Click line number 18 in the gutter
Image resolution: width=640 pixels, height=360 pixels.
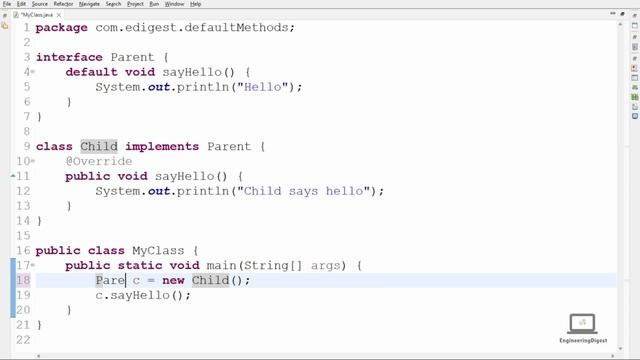tap(23, 280)
